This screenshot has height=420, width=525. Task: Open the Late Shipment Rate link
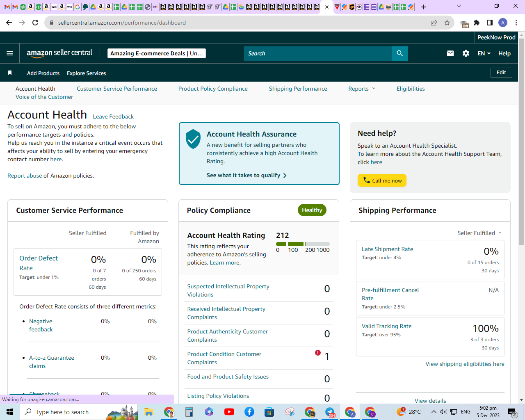[387, 249]
